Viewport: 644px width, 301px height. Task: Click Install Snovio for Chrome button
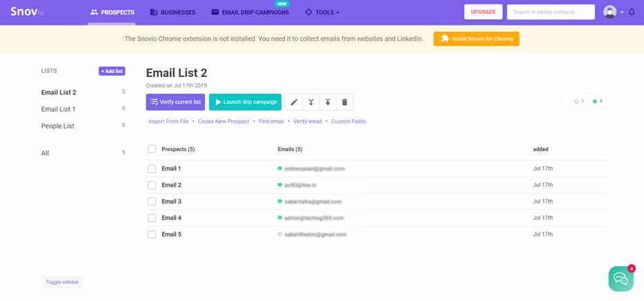[x=476, y=39]
